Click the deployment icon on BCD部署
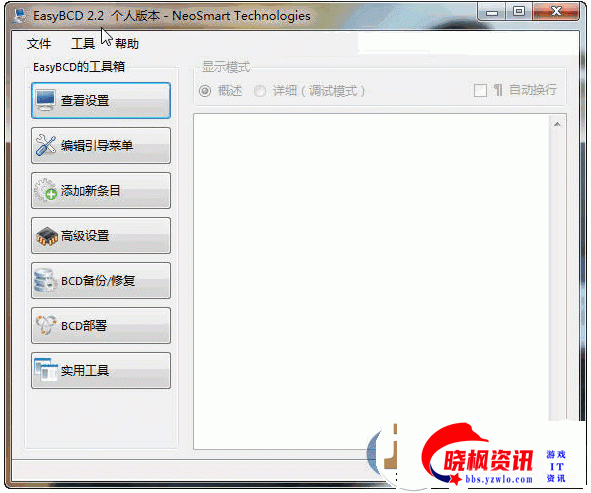This screenshot has width=591, height=493. pos(46,325)
